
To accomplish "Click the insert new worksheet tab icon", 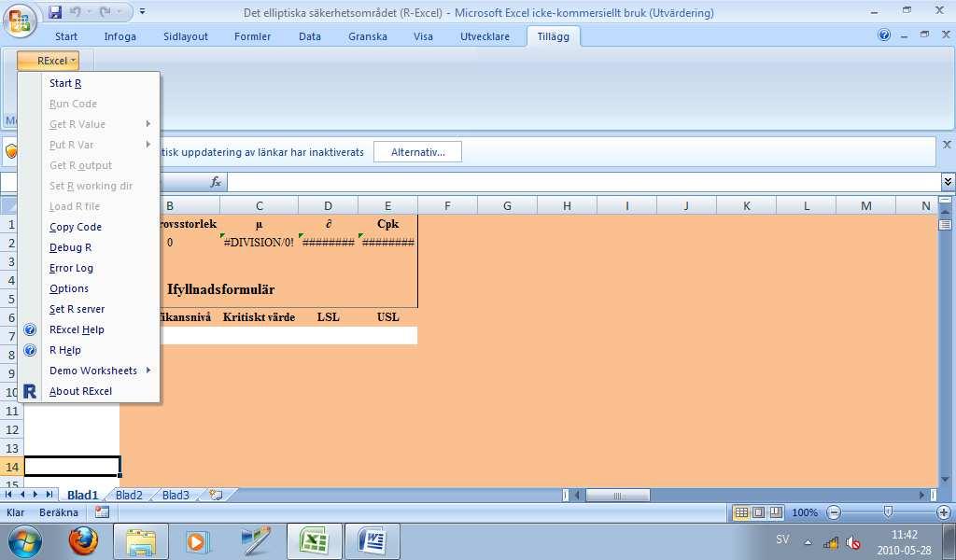I will (216, 495).
